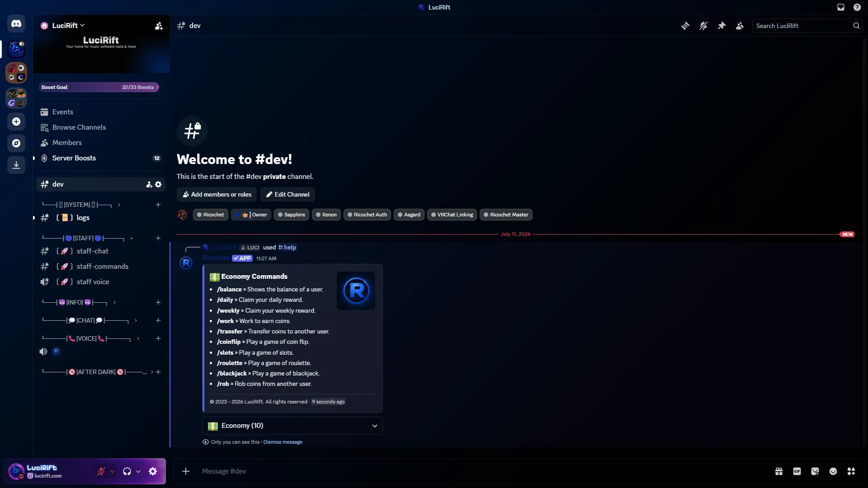The width and height of the screenshot is (868, 488).
Task: Add a server with plus icon
Action: 16,122
